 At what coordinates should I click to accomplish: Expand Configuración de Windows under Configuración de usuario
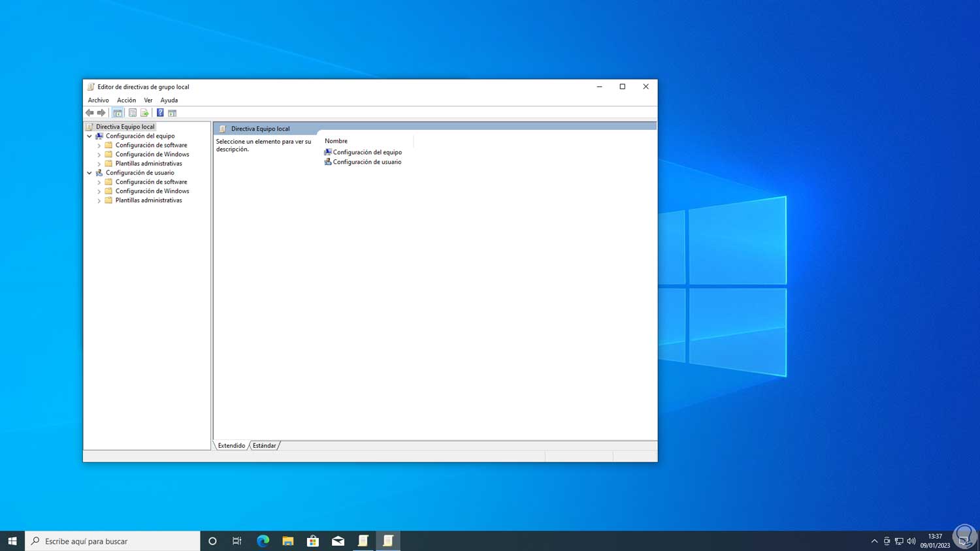(x=99, y=191)
